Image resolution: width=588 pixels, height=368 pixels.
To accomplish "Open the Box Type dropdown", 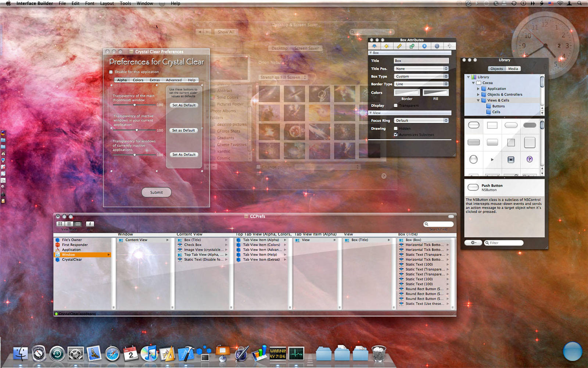I will point(422,77).
